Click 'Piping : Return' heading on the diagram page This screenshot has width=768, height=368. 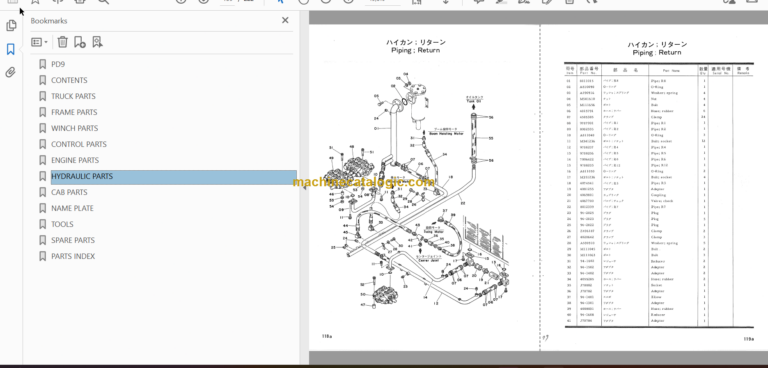tap(415, 50)
